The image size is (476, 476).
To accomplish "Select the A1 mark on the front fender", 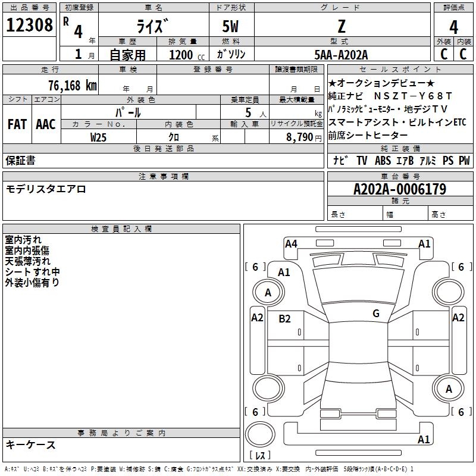I will [x=284, y=273].
